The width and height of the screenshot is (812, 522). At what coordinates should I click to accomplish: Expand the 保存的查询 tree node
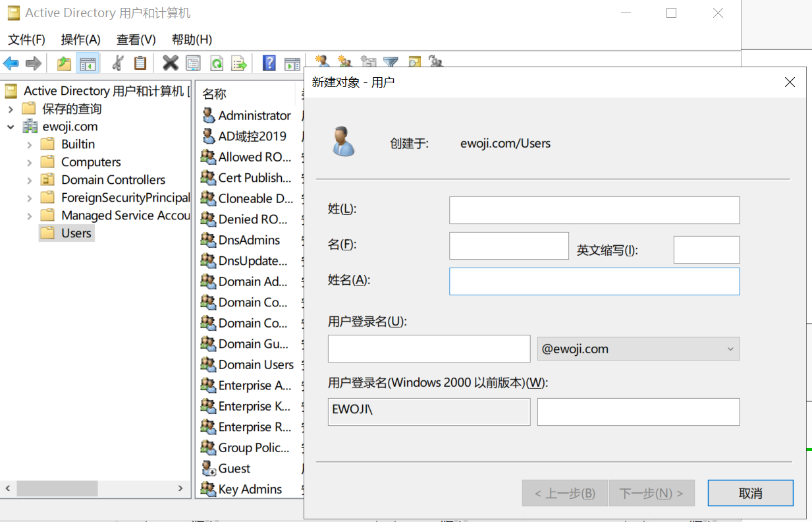coord(11,109)
